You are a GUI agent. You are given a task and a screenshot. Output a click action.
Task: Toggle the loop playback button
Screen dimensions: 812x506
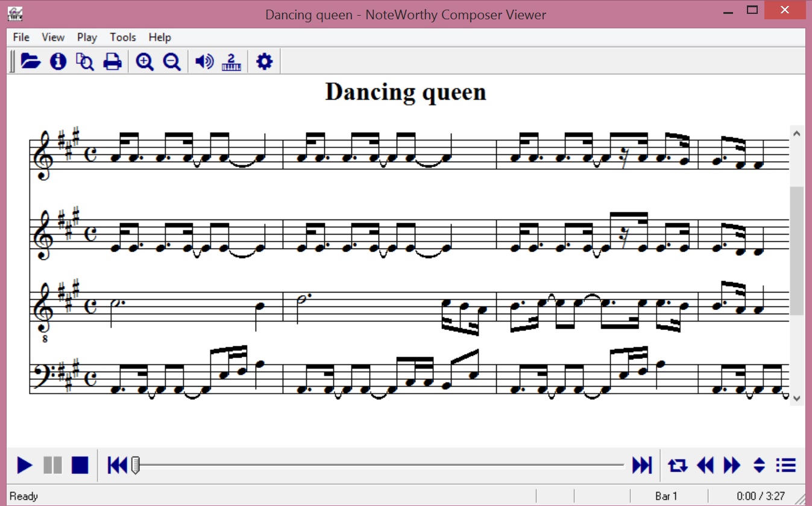click(x=677, y=465)
